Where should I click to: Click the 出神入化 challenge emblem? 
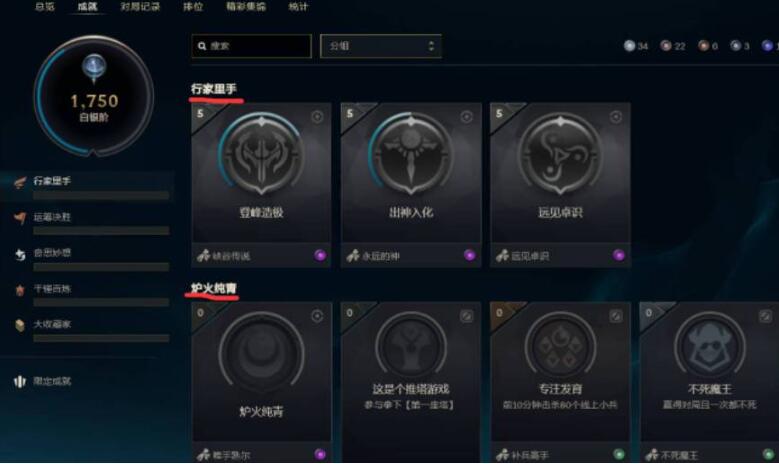click(x=411, y=154)
